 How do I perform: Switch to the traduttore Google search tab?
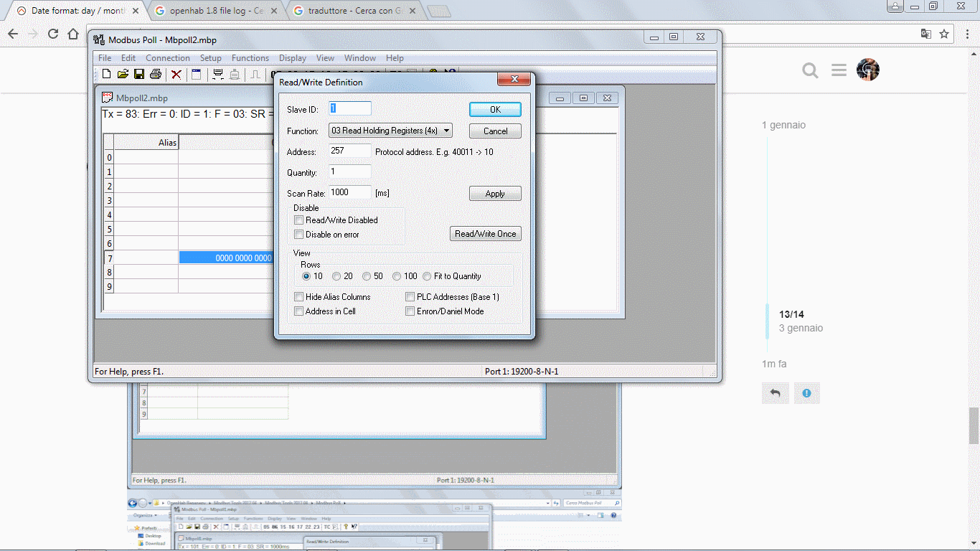(354, 11)
